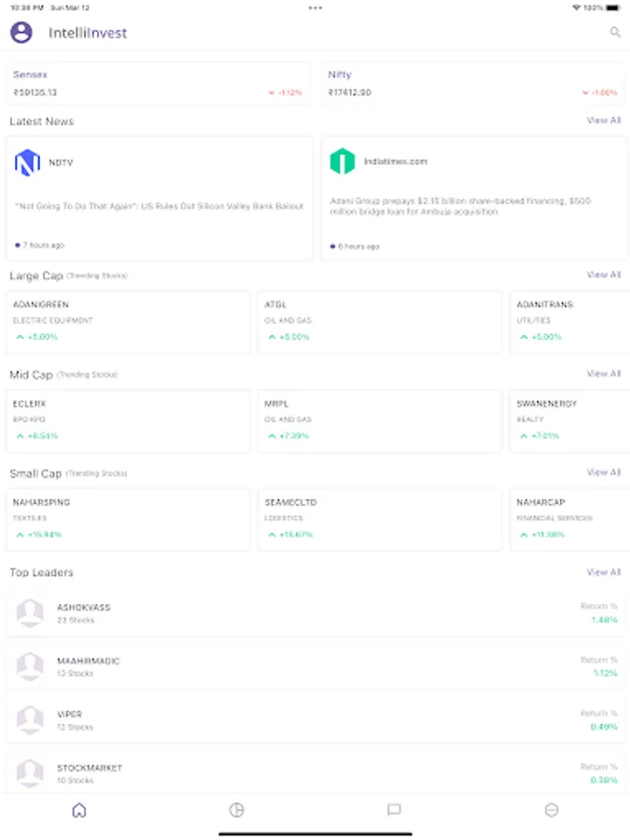Image resolution: width=630 pixels, height=840 pixels.
Task: Open the Sensex index card
Action: click(x=158, y=83)
